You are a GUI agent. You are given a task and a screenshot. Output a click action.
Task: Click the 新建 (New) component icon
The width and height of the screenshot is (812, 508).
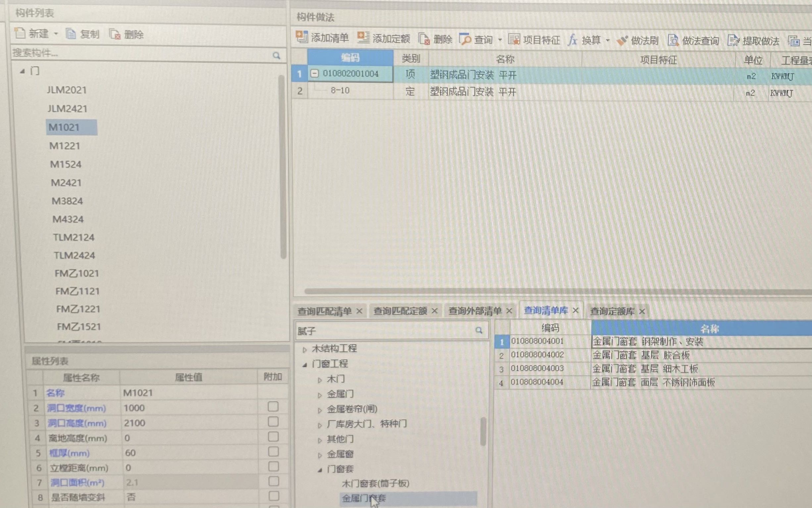coord(20,33)
